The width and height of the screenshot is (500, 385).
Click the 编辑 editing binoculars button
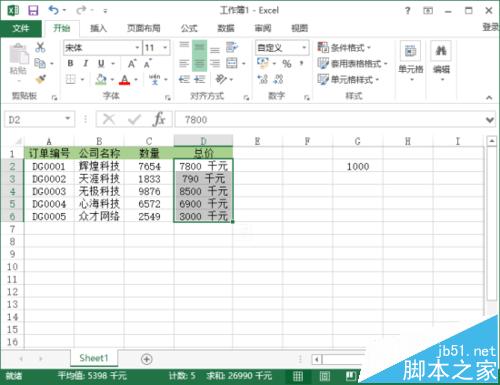[x=441, y=61]
